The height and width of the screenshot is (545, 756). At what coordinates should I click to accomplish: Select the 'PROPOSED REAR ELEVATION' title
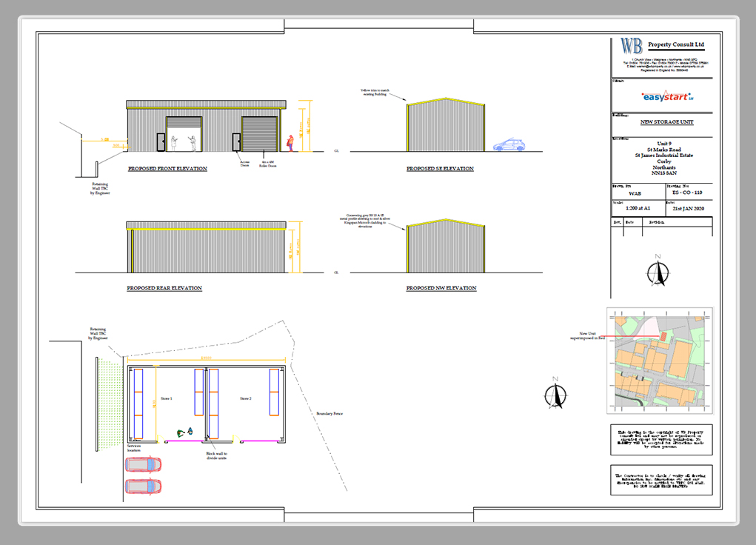point(164,288)
